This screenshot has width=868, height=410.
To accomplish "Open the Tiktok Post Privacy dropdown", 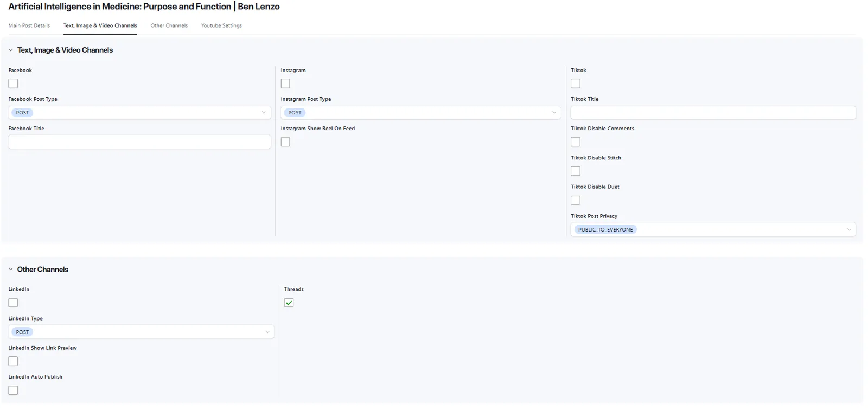I will coord(713,229).
